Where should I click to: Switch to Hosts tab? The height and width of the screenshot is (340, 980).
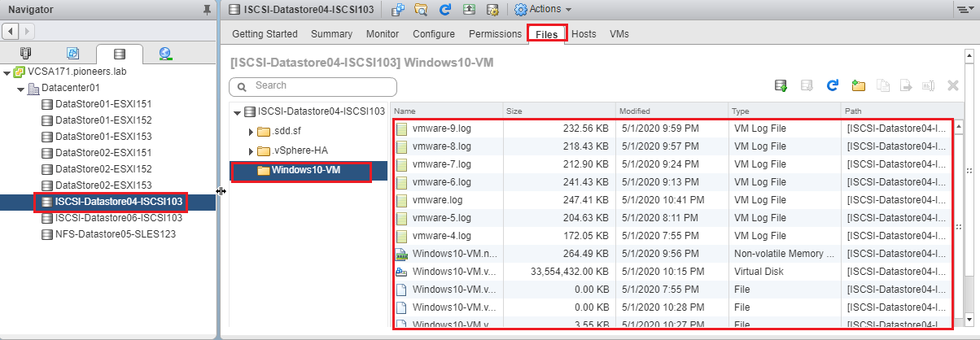(x=584, y=34)
